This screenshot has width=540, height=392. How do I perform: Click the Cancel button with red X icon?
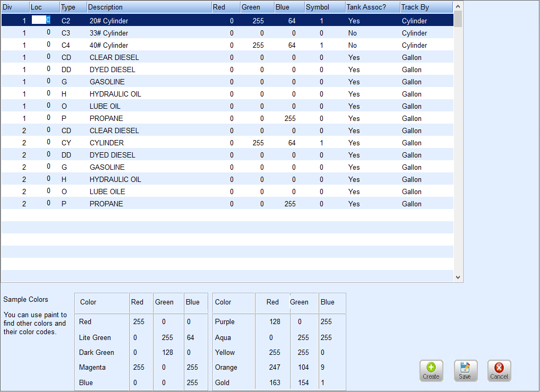tap(499, 371)
